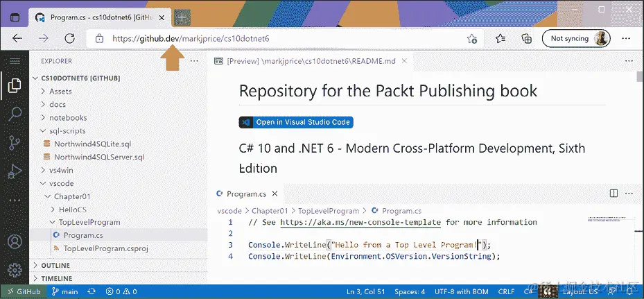Collapse the Chapter01 folder
644x299 pixels.
point(119,196)
